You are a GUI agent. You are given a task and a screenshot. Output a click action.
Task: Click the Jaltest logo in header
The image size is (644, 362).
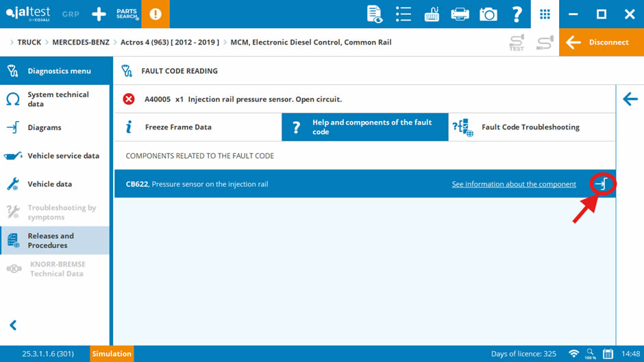[x=28, y=14]
